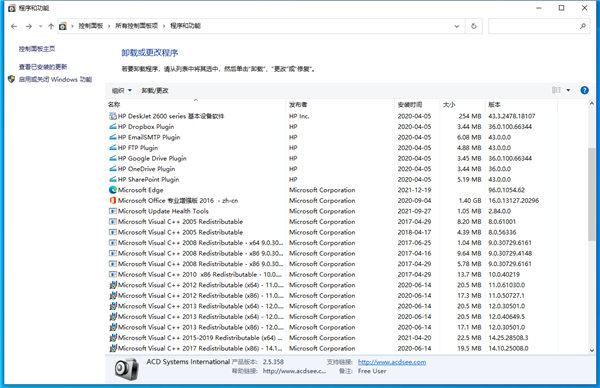Click the search magnifier icon

point(583,26)
